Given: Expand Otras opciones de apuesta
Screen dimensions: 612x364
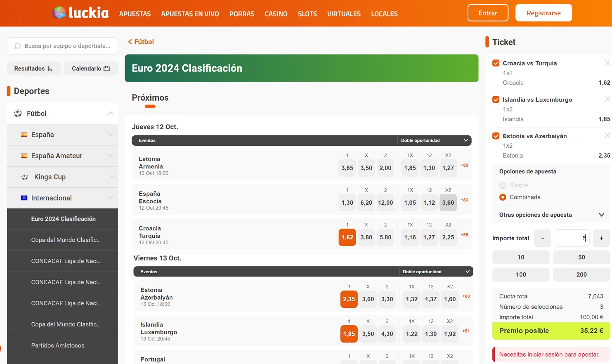Looking at the screenshot, I should tap(552, 215).
